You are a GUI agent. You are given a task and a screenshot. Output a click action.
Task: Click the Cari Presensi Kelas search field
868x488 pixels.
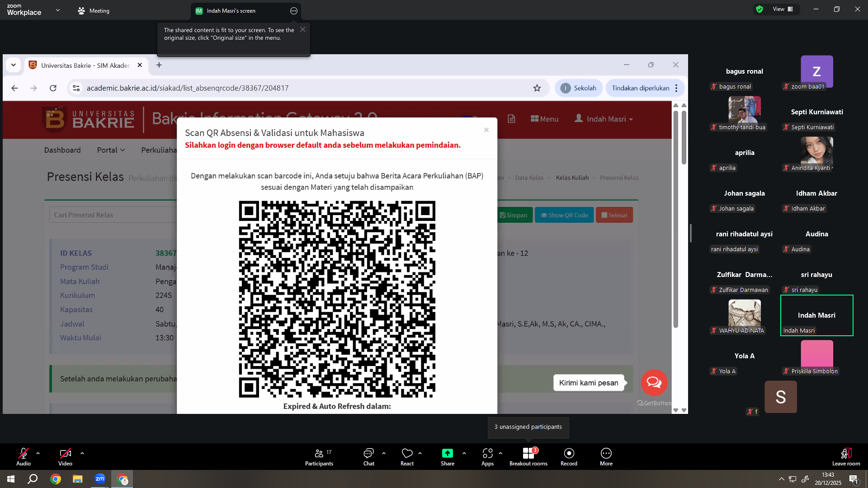tap(113, 215)
